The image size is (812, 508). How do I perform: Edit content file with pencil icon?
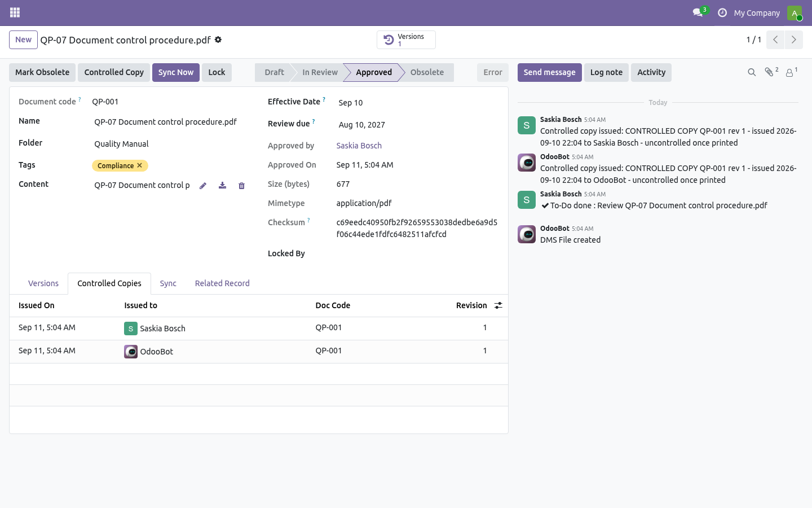203,186
